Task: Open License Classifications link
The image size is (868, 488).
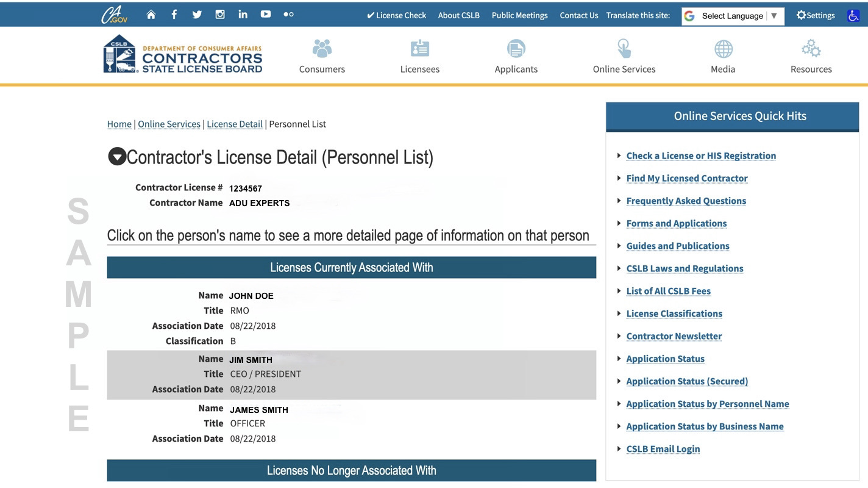Action: tap(674, 314)
